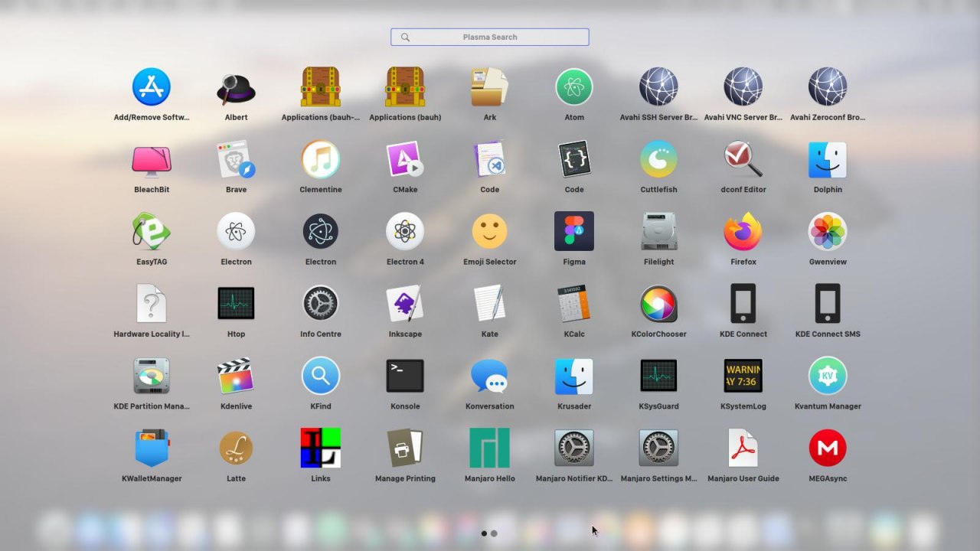The height and width of the screenshot is (551, 980).
Task: Open KDE Partition Manager
Action: coord(152,376)
